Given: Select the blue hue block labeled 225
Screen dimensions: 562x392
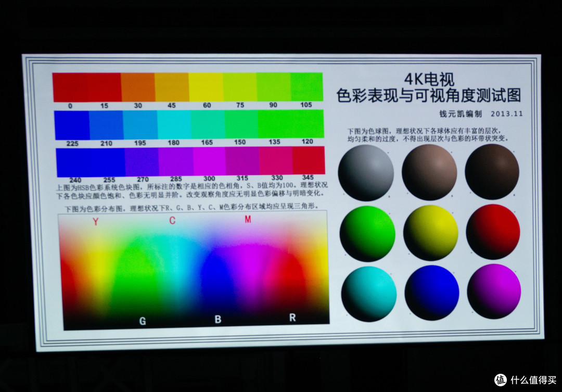Looking at the screenshot, I should [72, 125].
